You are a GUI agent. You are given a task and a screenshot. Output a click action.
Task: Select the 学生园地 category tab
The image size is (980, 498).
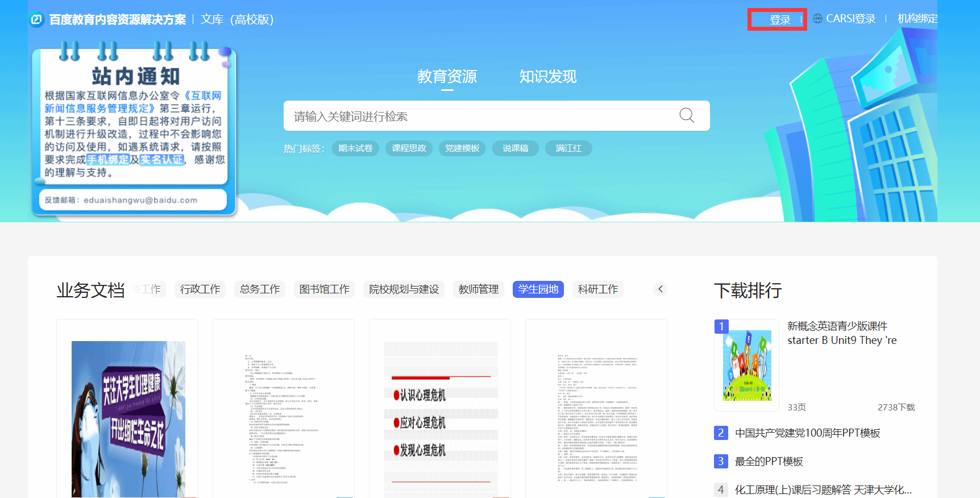[x=538, y=289]
